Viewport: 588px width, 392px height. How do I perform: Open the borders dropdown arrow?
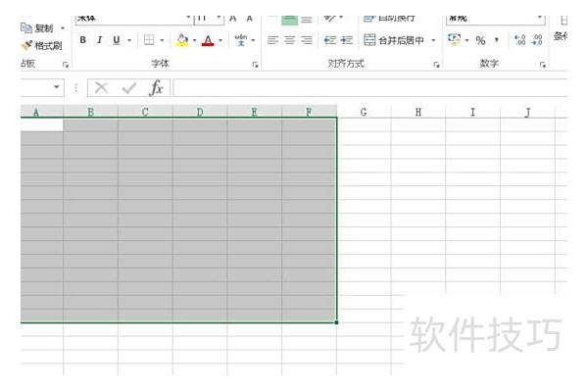click(x=162, y=40)
